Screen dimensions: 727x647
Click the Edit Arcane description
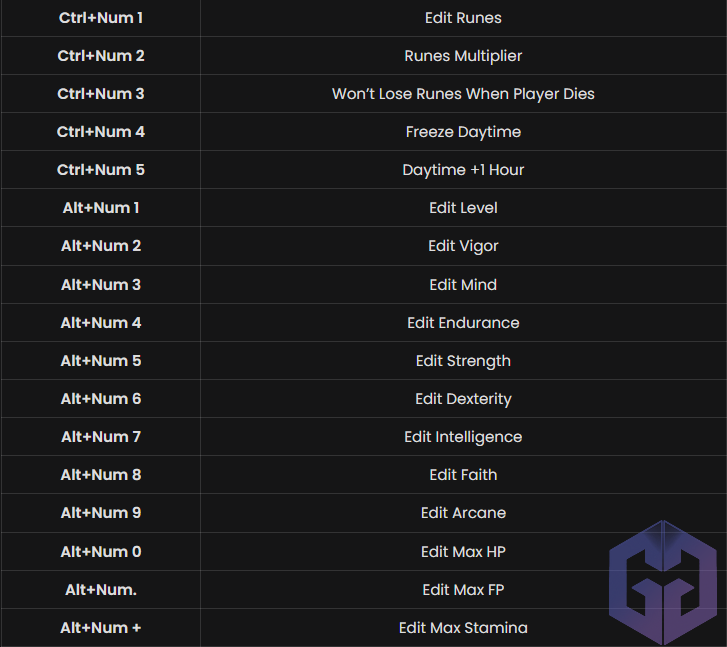click(x=463, y=513)
